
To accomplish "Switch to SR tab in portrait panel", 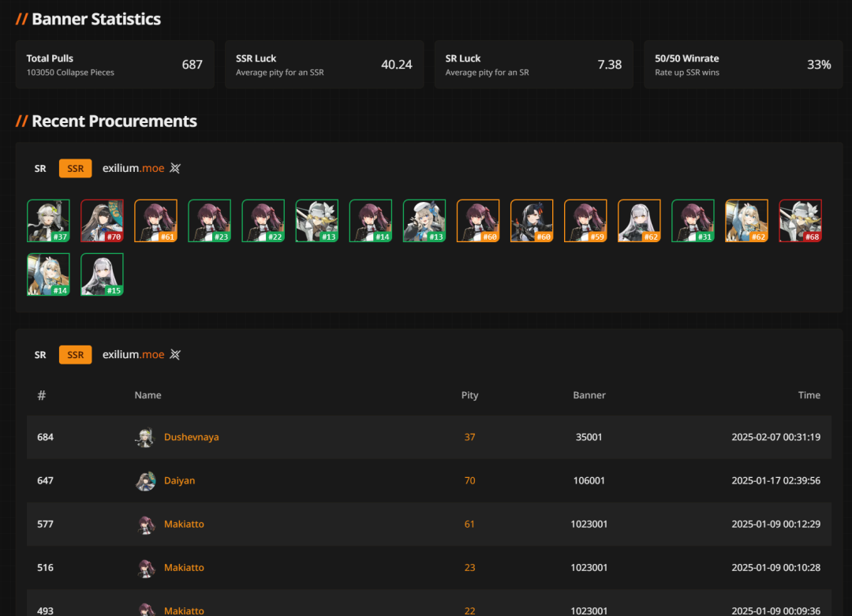I will (40, 169).
